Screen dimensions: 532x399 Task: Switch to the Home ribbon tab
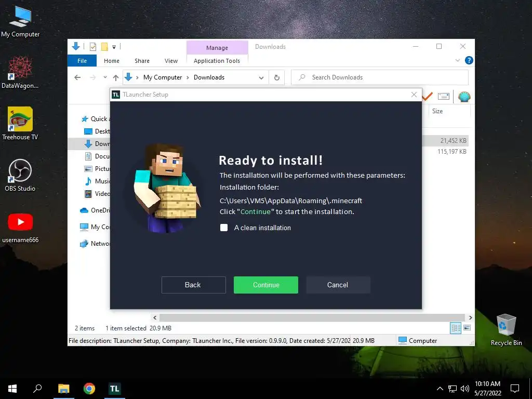click(x=112, y=61)
